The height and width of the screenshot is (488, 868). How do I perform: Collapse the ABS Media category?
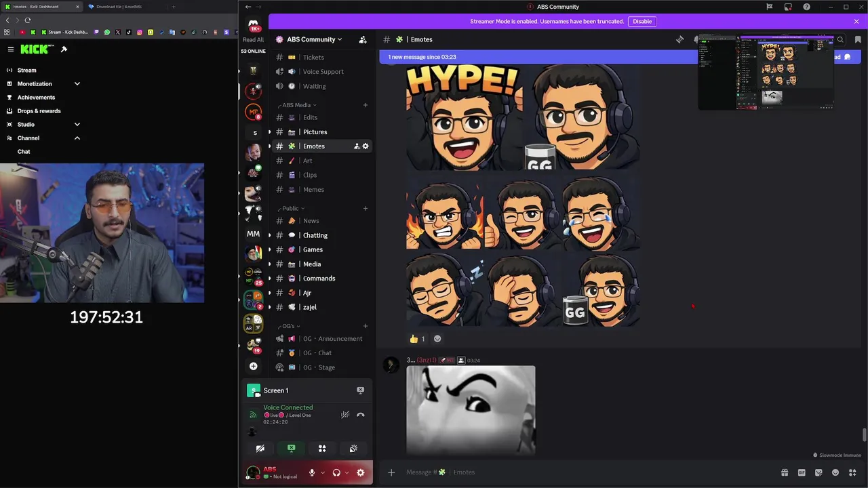pyautogui.click(x=297, y=105)
